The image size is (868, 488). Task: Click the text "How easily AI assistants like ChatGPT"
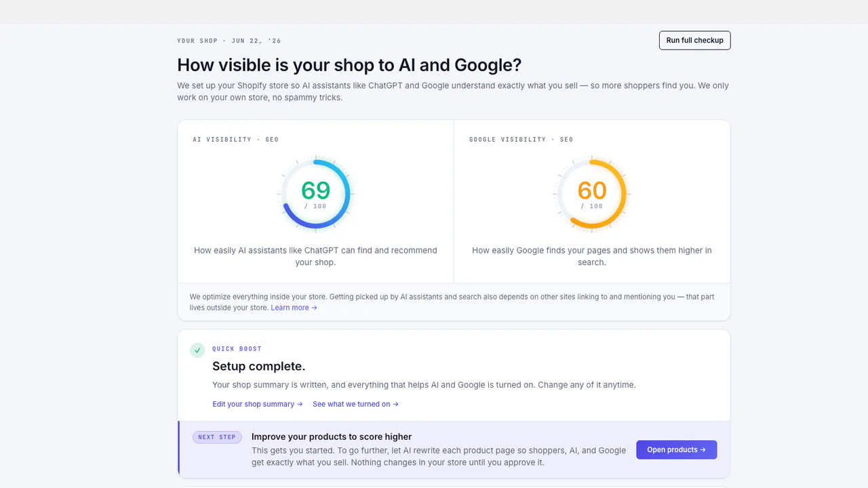[267, 250]
